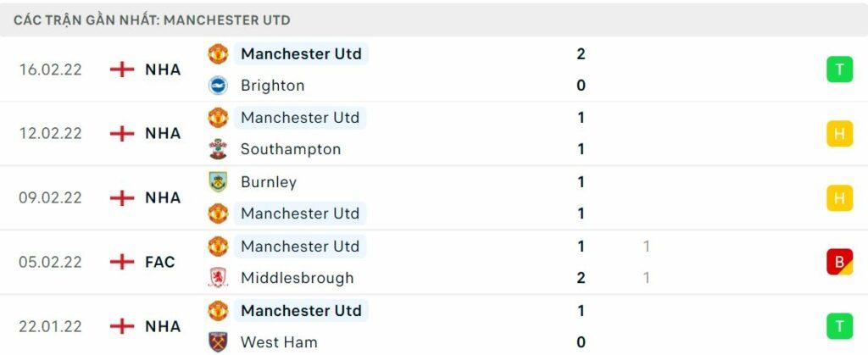Open Southampton team link
This screenshot has height=355, width=868.
[x=290, y=149]
